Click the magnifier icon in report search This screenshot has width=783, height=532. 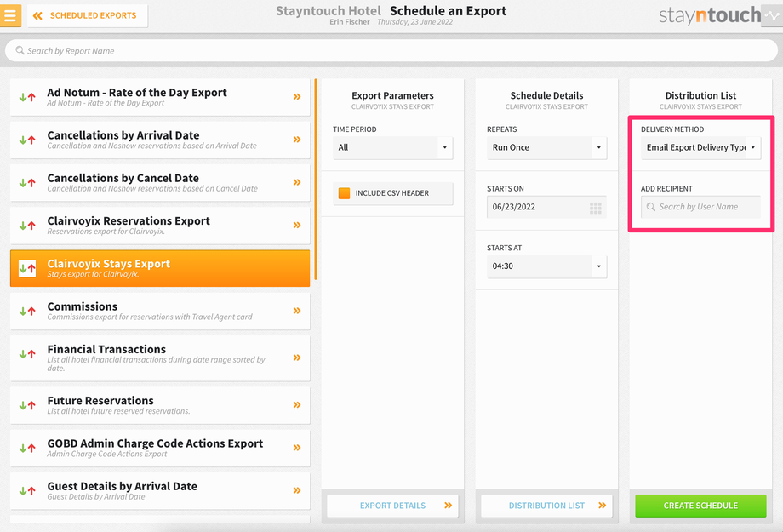point(20,50)
